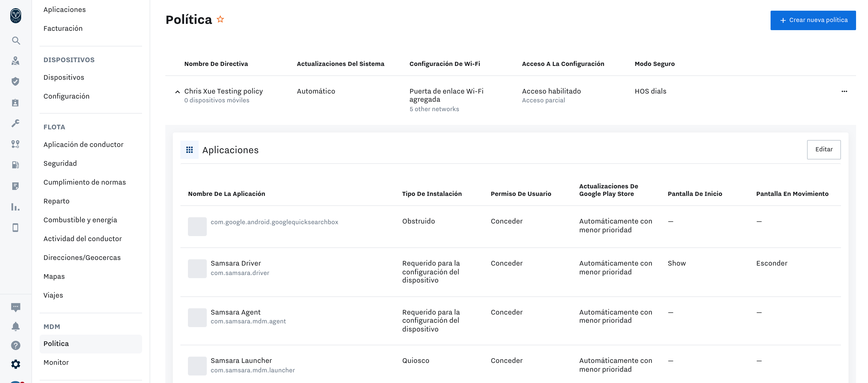Open the mobile devices icon in sidebar

[15, 228]
